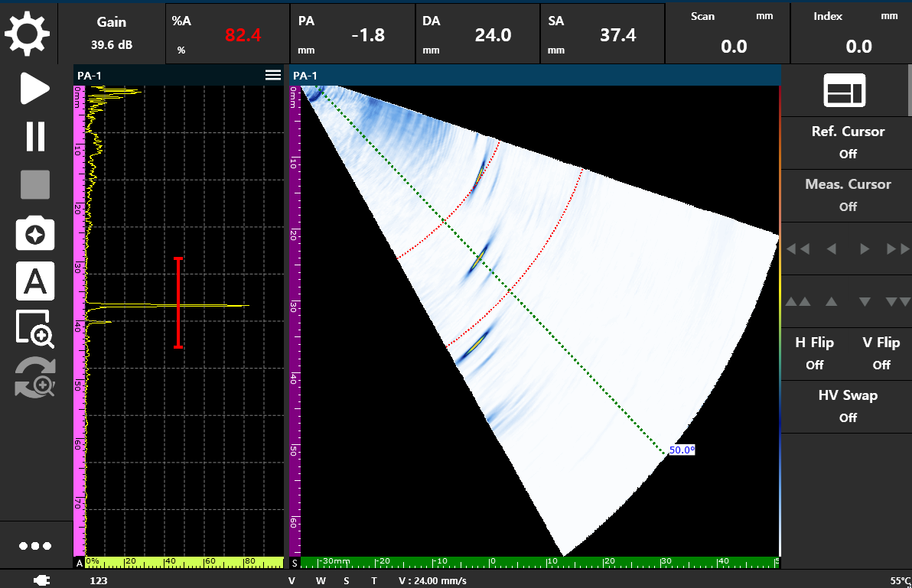Viewport: 912px width, 588px height.
Task: Open the three-dots more menu
Action: point(35,546)
